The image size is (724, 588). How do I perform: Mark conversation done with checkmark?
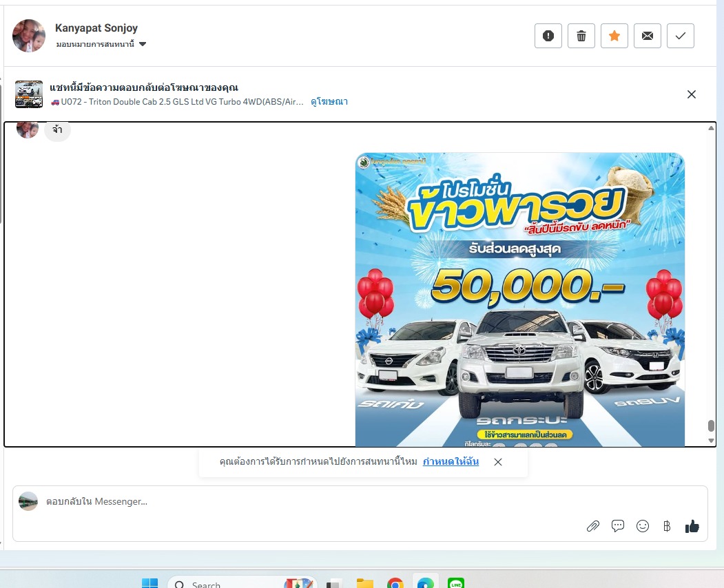click(x=681, y=36)
